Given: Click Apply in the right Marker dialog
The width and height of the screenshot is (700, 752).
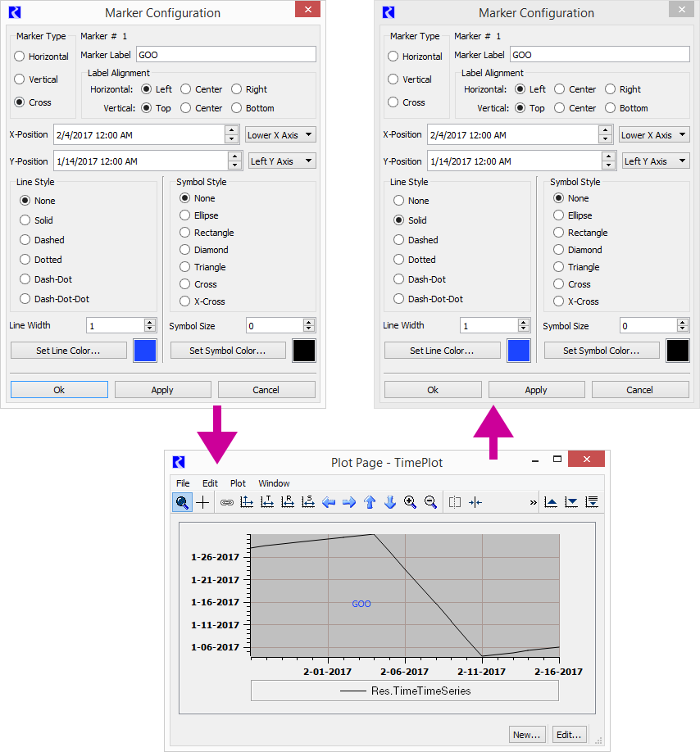Looking at the screenshot, I should (x=536, y=390).
